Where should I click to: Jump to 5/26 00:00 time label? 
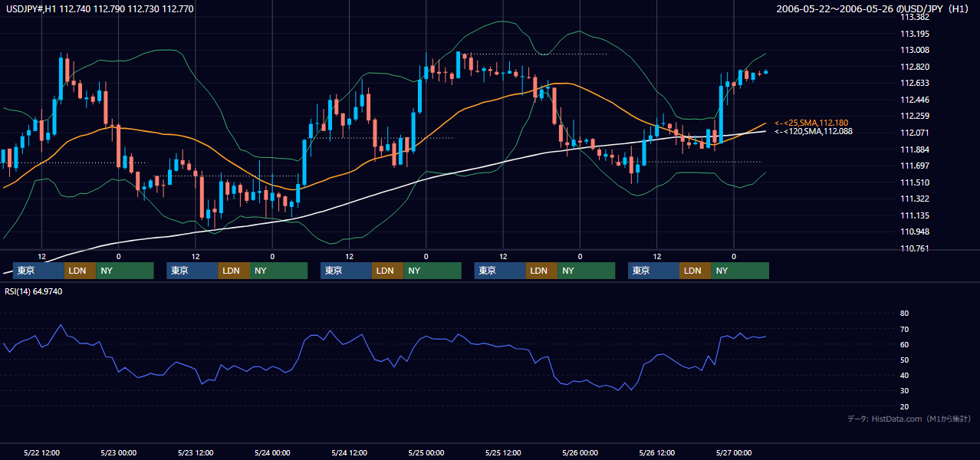point(580,453)
